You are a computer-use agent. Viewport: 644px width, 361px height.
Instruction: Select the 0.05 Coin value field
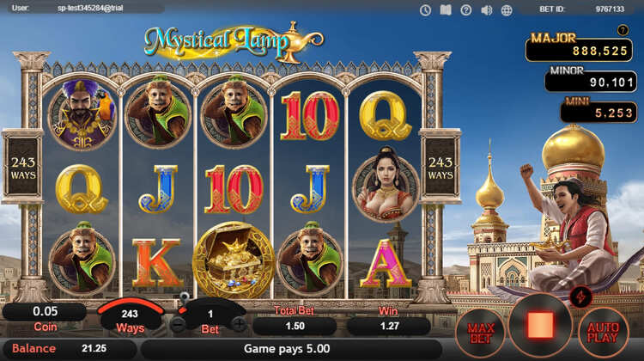tap(45, 312)
